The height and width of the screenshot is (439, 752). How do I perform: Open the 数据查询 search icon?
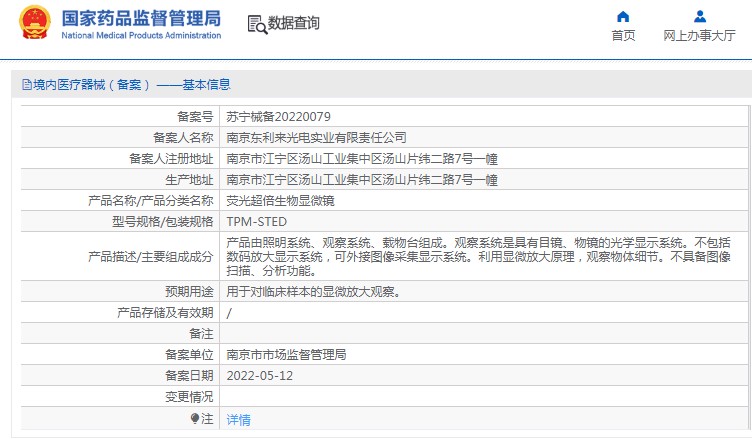click(x=257, y=24)
